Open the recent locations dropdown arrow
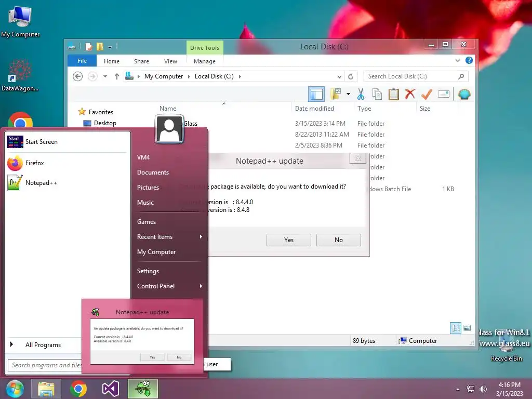This screenshot has height=399, width=532. point(105,76)
